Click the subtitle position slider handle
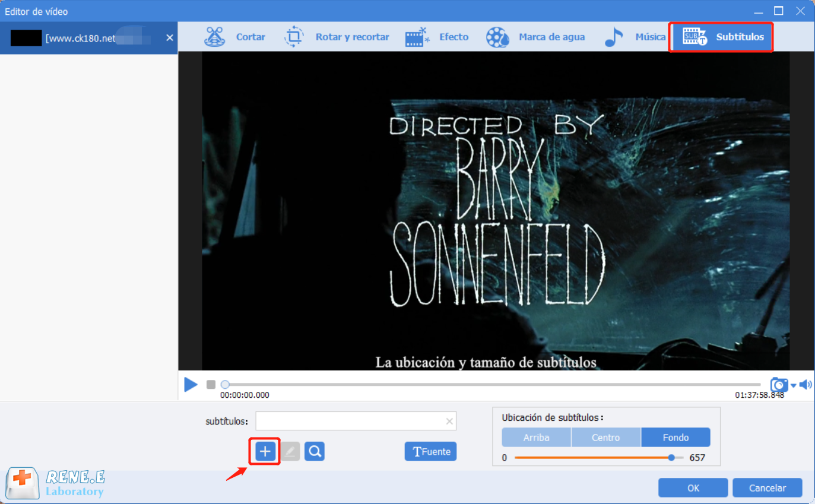 (671, 458)
